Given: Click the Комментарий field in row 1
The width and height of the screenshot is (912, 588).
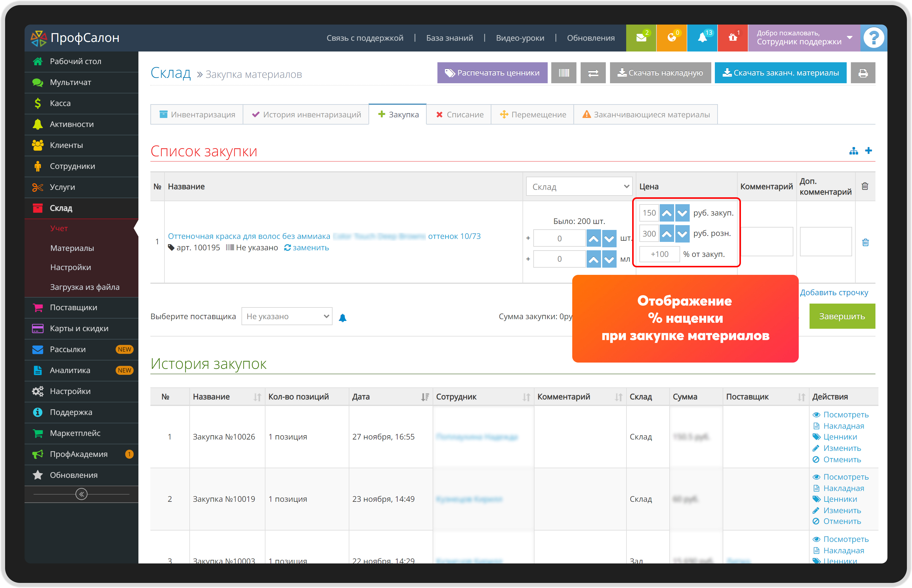Looking at the screenshot, I should click(766, 242).
